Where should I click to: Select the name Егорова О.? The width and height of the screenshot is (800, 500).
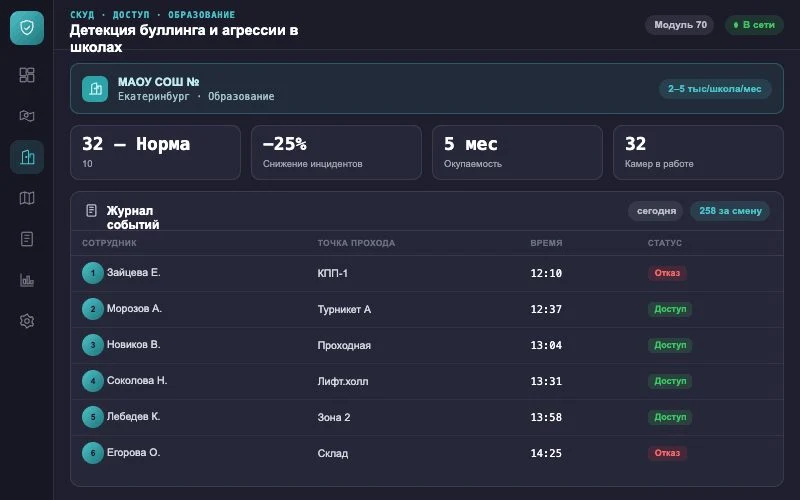134,453
